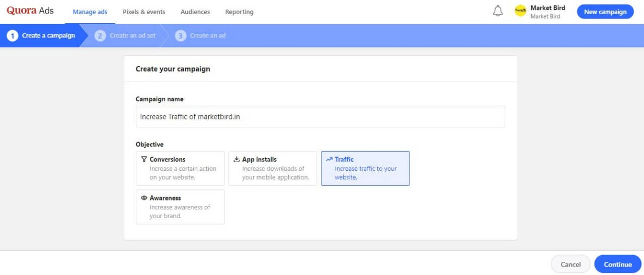Click the Campaign name label

tap(159, 99)
